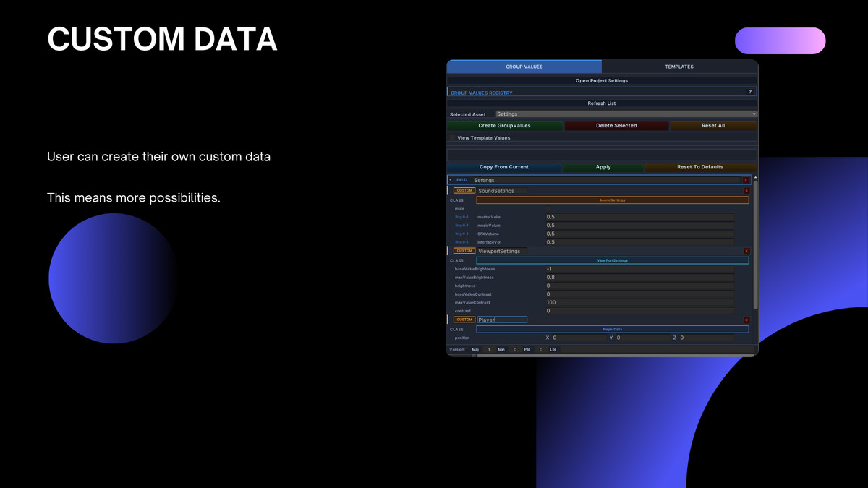Delete the SoundSettings custom entry via red X
Viewport: 868px width, 488px height.
click(x=746, y=191)
